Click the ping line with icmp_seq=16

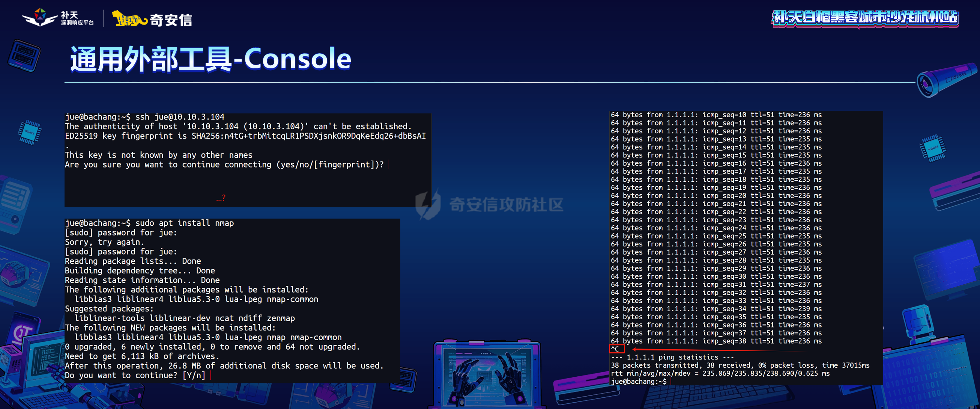[716, 163]
